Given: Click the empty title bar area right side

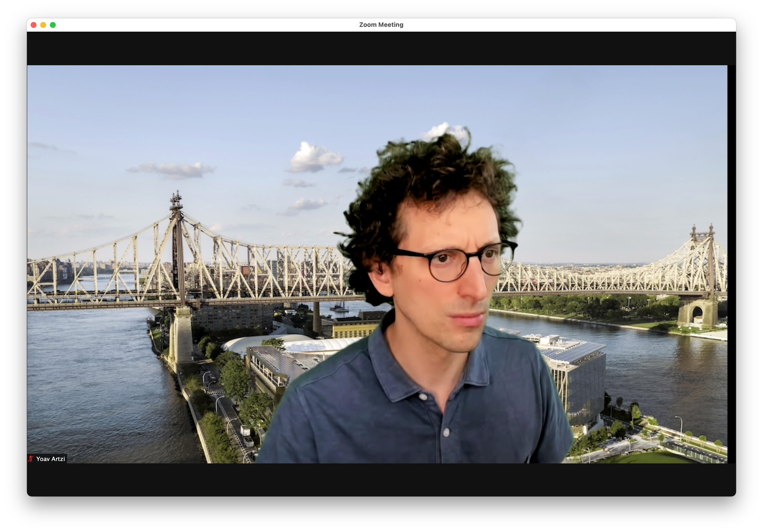Looking at the screenshot, I should tap(598, 25).
